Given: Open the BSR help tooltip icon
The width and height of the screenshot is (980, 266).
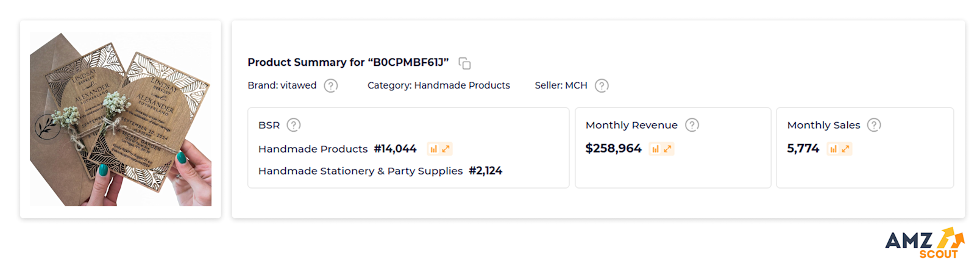Looking at the screenshot, I should pos(294,125).
